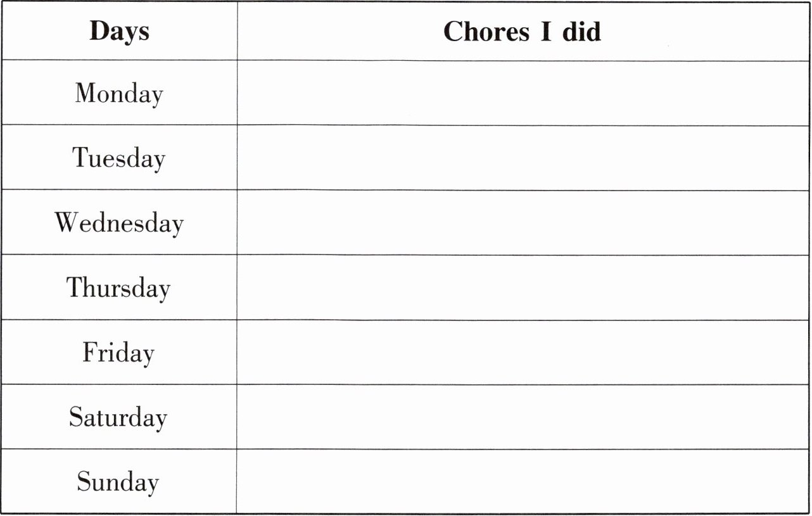Select the Wednesday label cell
Viewport: 812px width, 516px height.
pos(119,223)
